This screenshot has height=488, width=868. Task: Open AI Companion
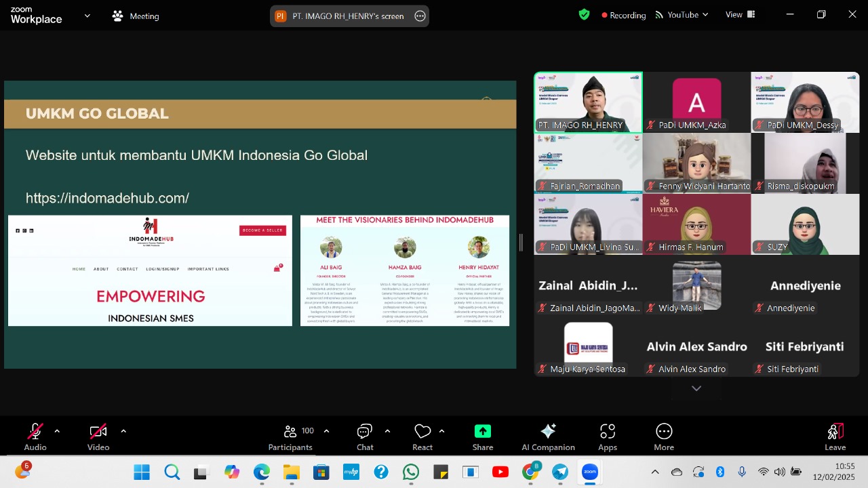pos(548,437)
